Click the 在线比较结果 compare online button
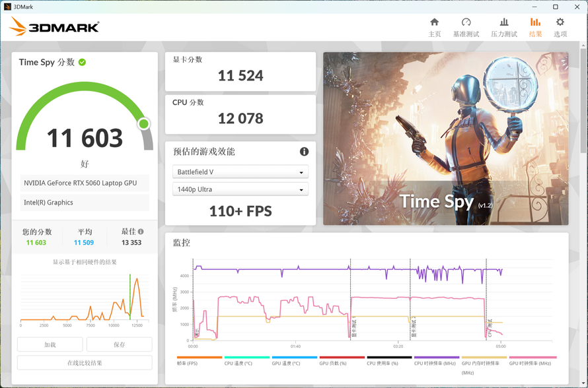 85,362
